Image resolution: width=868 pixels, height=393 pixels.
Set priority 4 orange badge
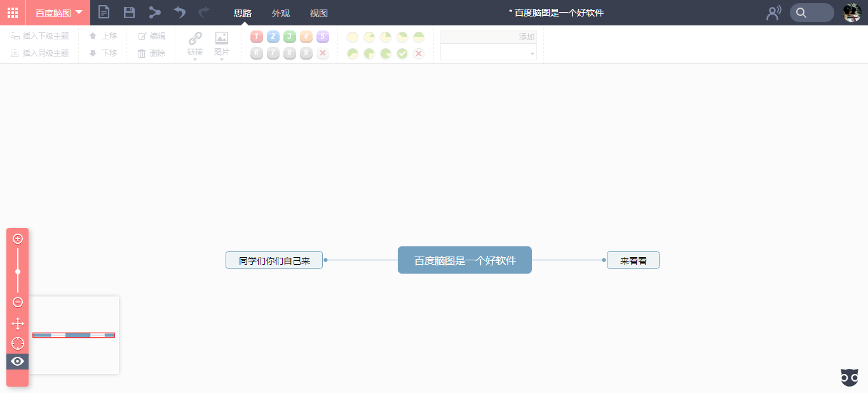[x=306, y=37]
